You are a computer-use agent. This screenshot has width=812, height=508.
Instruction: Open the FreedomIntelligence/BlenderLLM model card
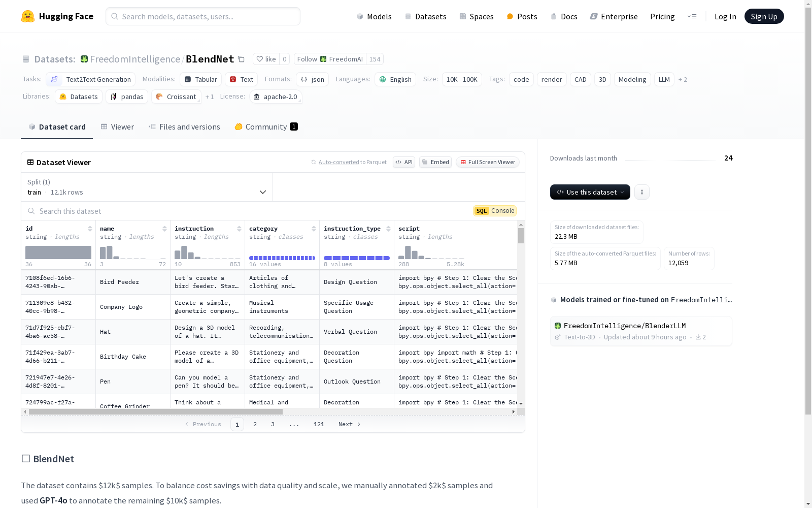(641, 331)
